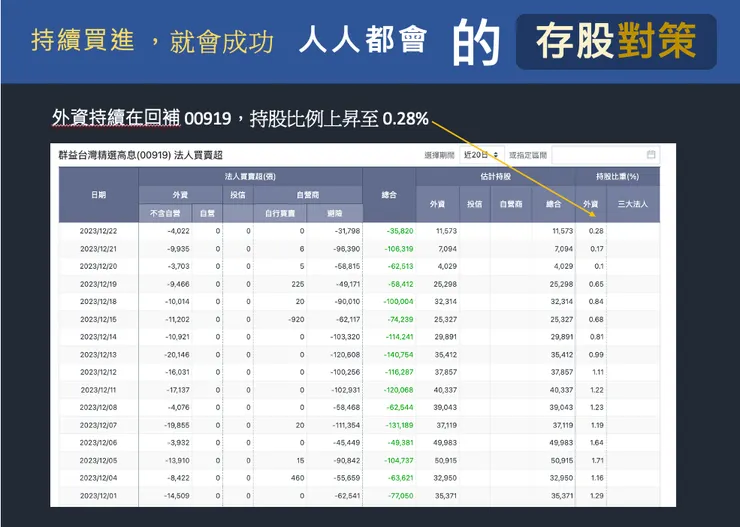The height and width of the screenshot is (527, 740).
Task: Click the date cell 2023/12/14
Action: coord(98,337)
